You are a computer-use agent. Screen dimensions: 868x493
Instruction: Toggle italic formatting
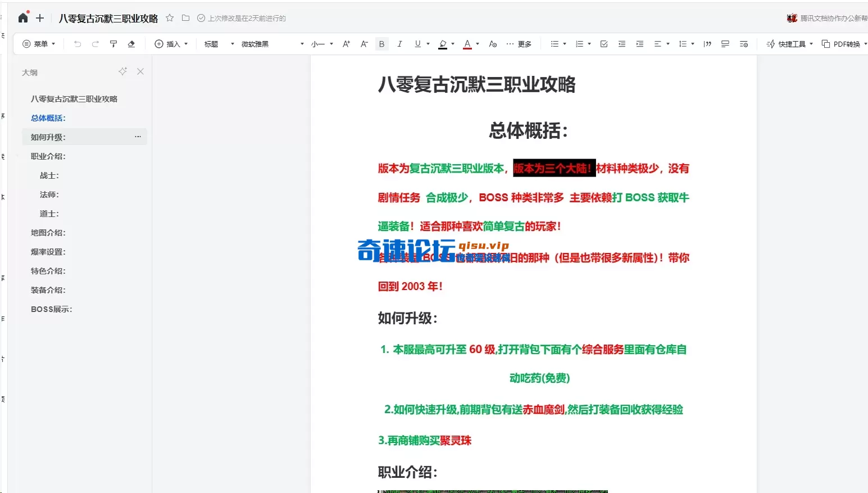(399, 44)
